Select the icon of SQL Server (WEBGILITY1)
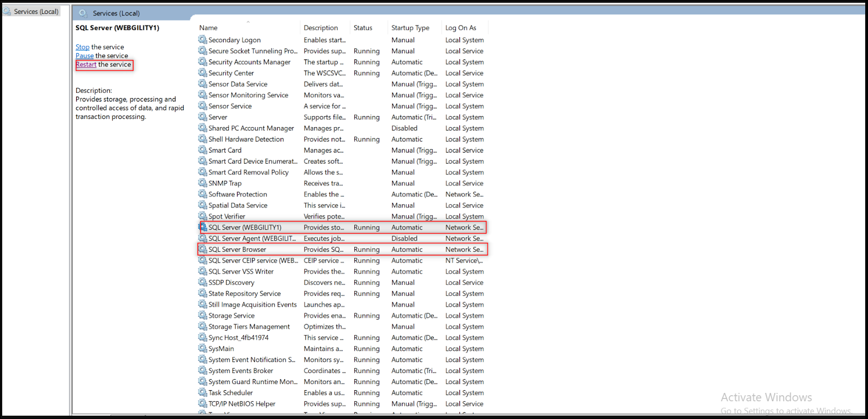 coord(203,227)
